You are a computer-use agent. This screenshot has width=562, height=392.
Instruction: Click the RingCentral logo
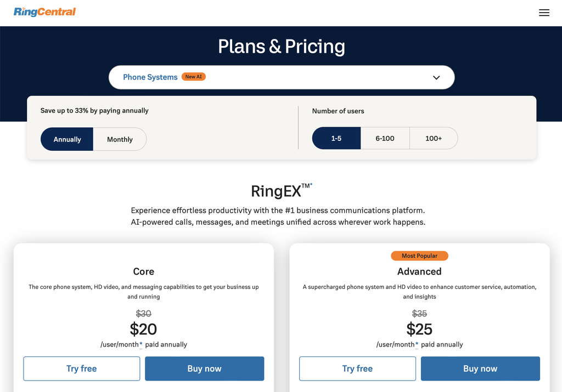click(x=44, y=11)
